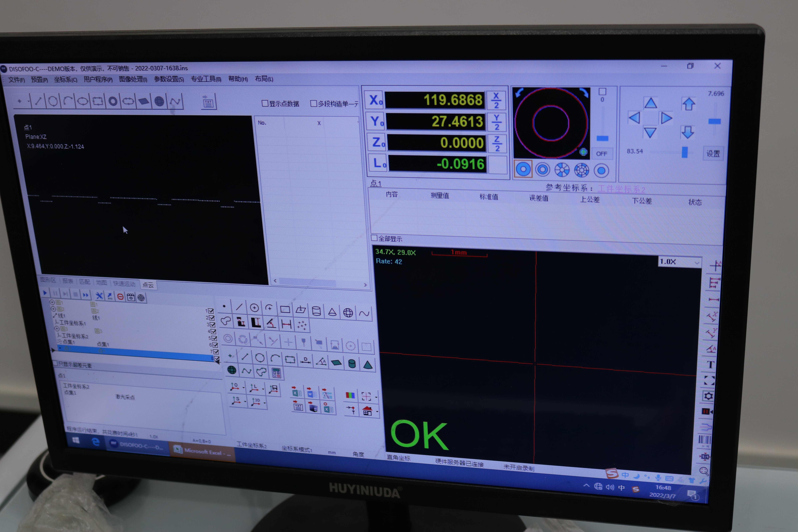Open the 专业工具(B) menu

[206, 79]
